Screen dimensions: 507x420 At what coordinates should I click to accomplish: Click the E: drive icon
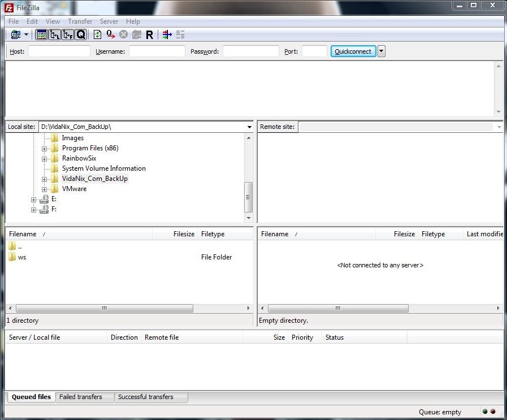coord(44,199)
